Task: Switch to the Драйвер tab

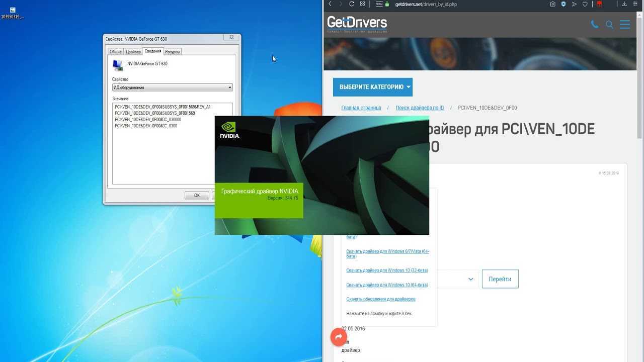Action: pyautogui.click(x=133, y=52)
